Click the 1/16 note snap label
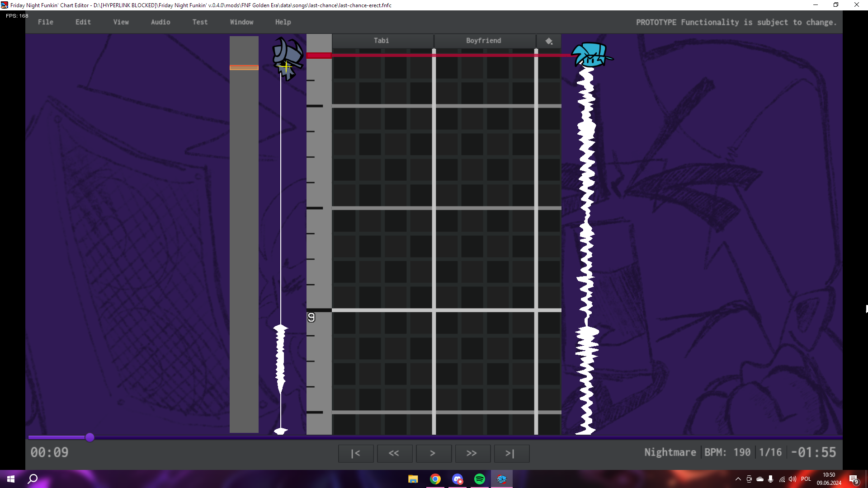The height and width of the screenshot is (488, 868). (x=770, y=452)
